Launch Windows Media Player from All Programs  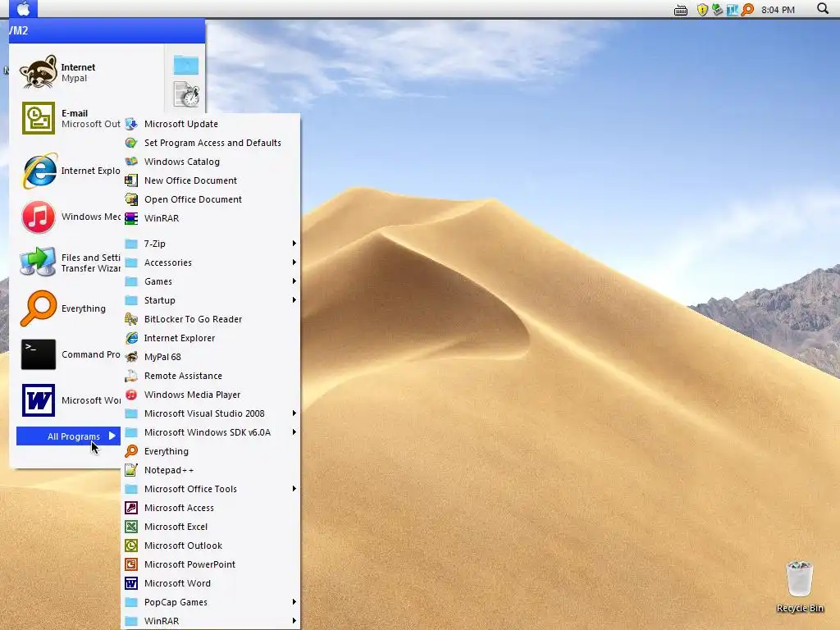tap(211, 395)
